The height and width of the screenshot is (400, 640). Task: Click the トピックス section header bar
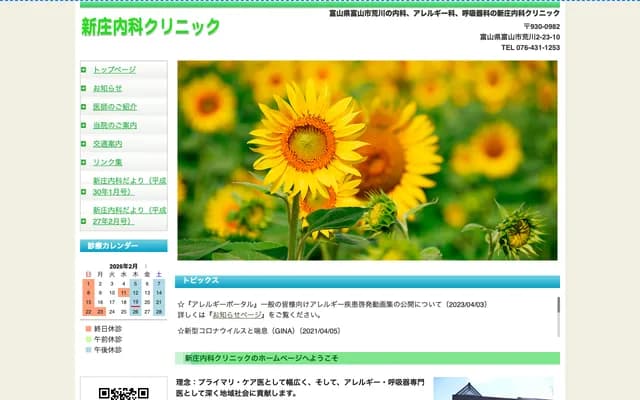[x=367, y=281]
